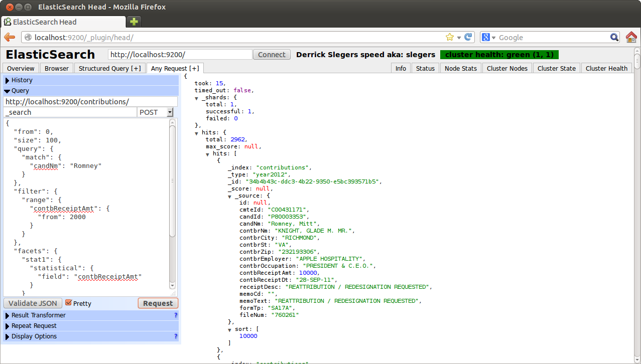
Task: Open a new tab with the plus icon
Action: [x=134, y=22]
